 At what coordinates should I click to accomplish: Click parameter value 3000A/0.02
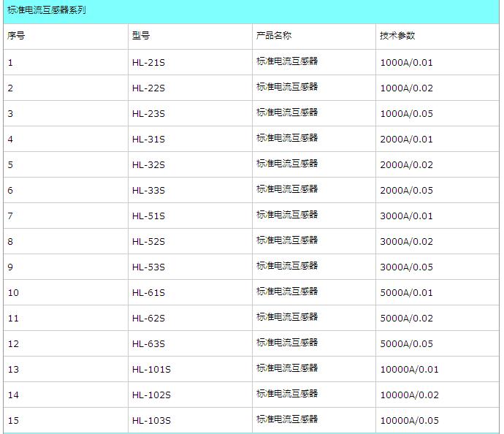coord(407,241)
